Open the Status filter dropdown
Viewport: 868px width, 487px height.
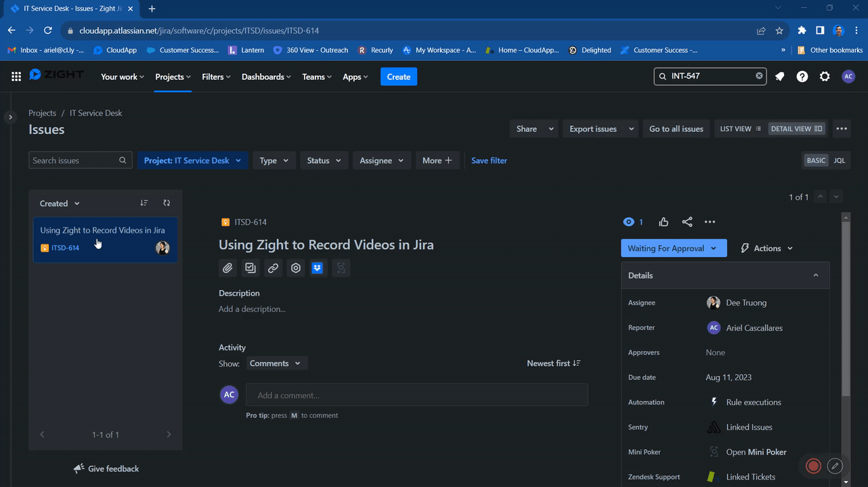coord(324,160)
